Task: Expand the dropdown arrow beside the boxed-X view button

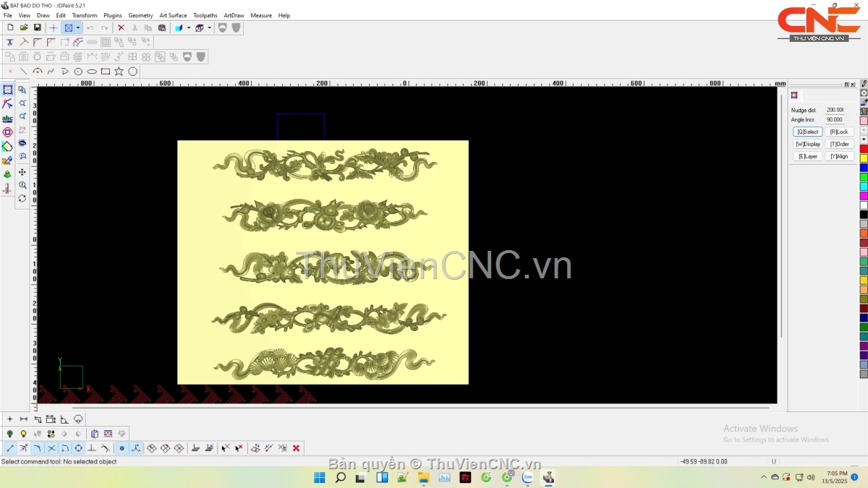Action: [x=78, y=27]
